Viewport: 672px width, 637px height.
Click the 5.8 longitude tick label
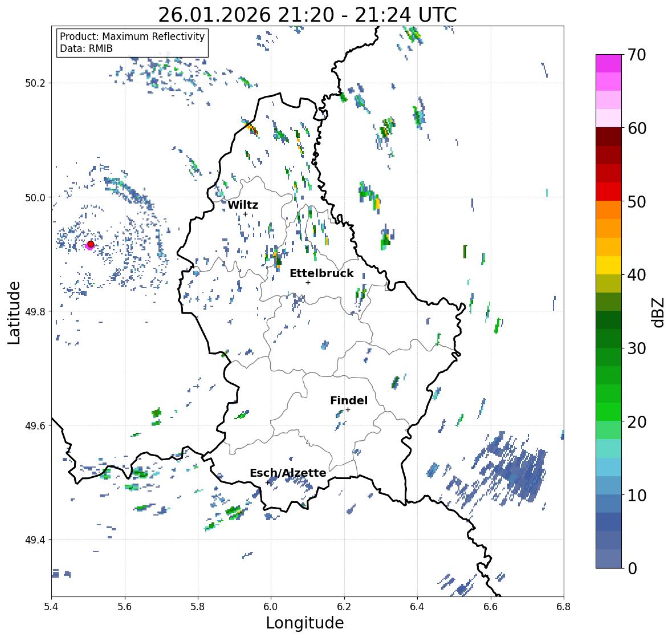point(198,606)
